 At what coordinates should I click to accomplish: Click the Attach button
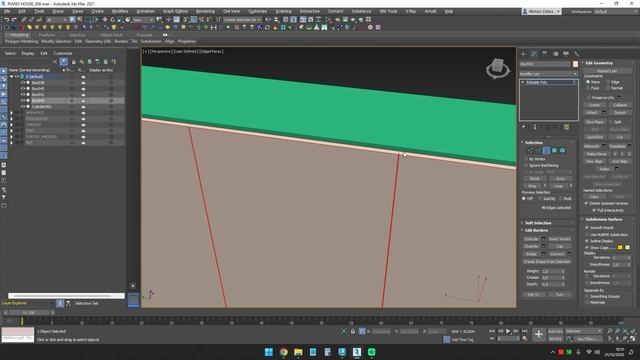pyautogui.click(x=592, y=113)
